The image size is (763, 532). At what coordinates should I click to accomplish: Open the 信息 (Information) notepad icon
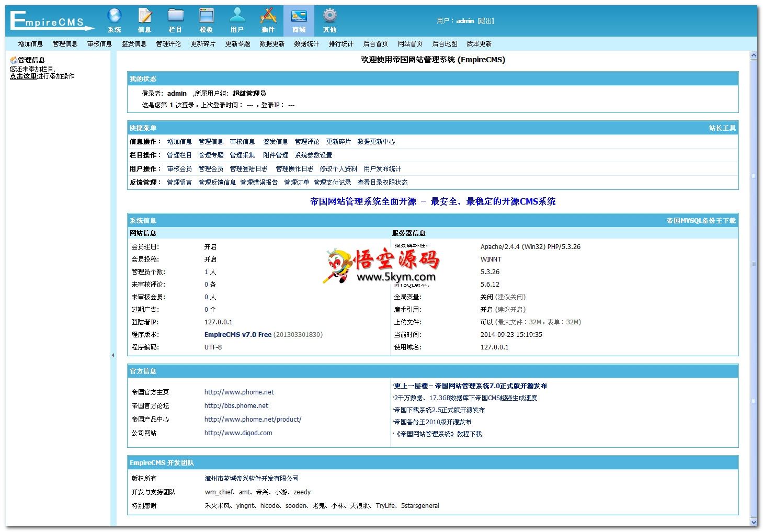click(145, 20)
